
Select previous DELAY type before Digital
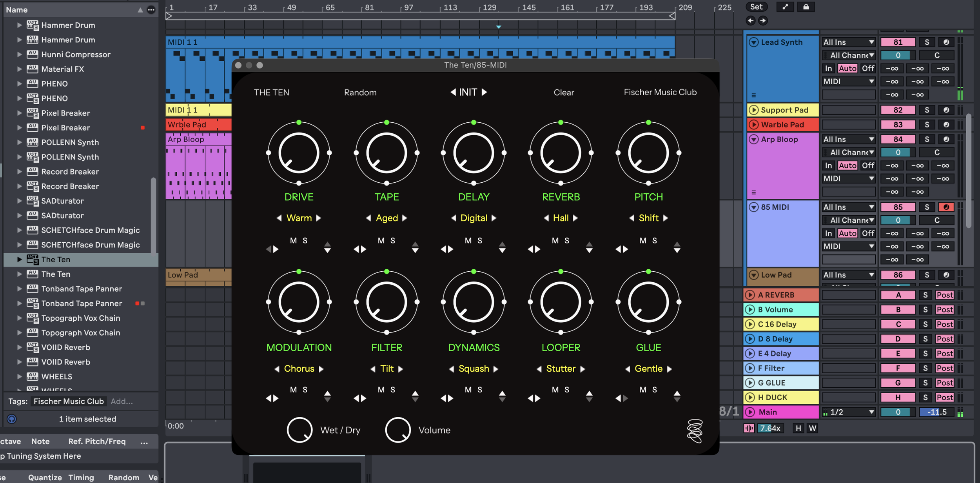click(454, 218)
